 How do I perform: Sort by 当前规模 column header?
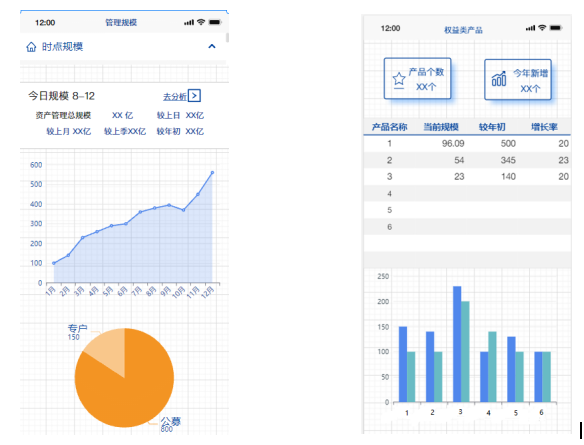(441, 127)
